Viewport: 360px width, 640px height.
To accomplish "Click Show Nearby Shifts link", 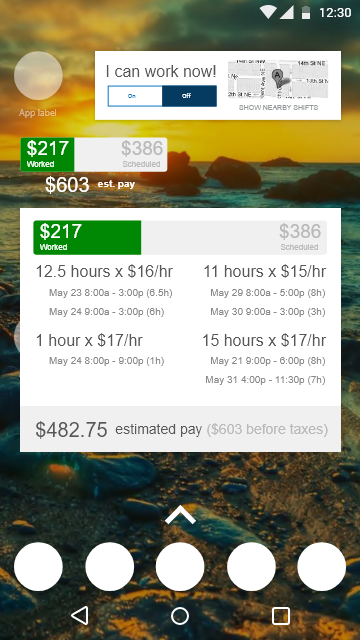I will pyautogui.click(x=278, y=108).
